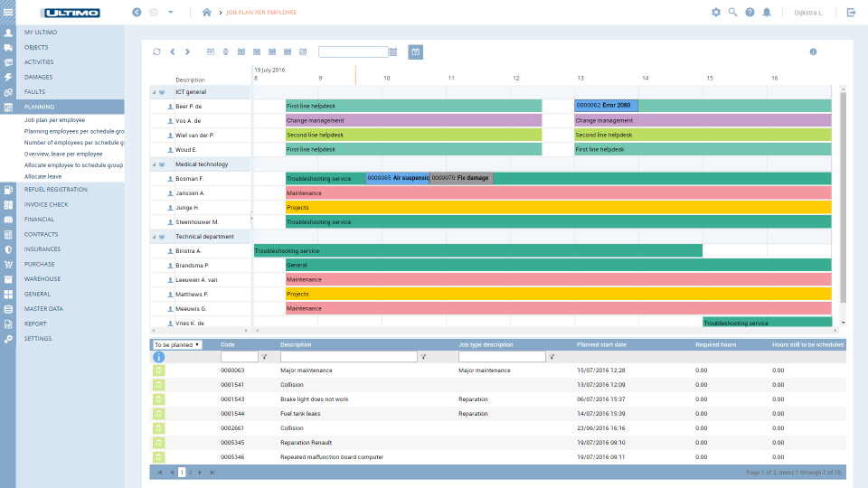868x488 pixels.
Task: Collapse the Medical technology group
Action: point(154,164)
